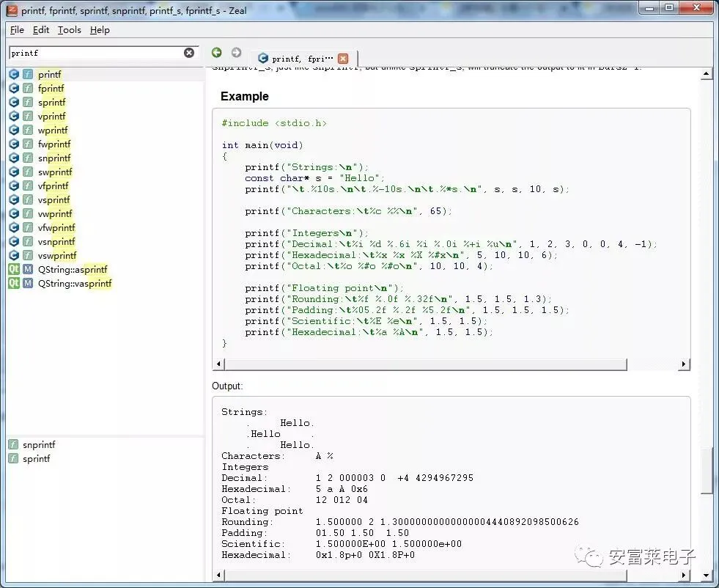
Task: Select QString::asprintf result
Action: (x=73, y=269)
